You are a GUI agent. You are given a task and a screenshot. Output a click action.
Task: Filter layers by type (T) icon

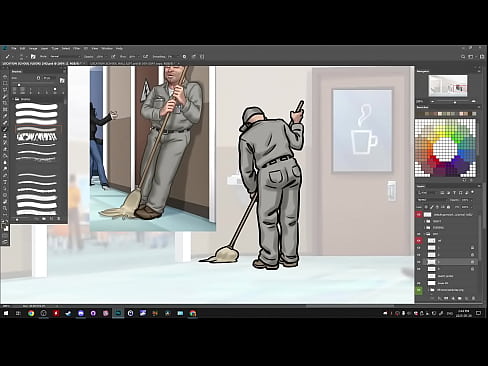point(454,193)
